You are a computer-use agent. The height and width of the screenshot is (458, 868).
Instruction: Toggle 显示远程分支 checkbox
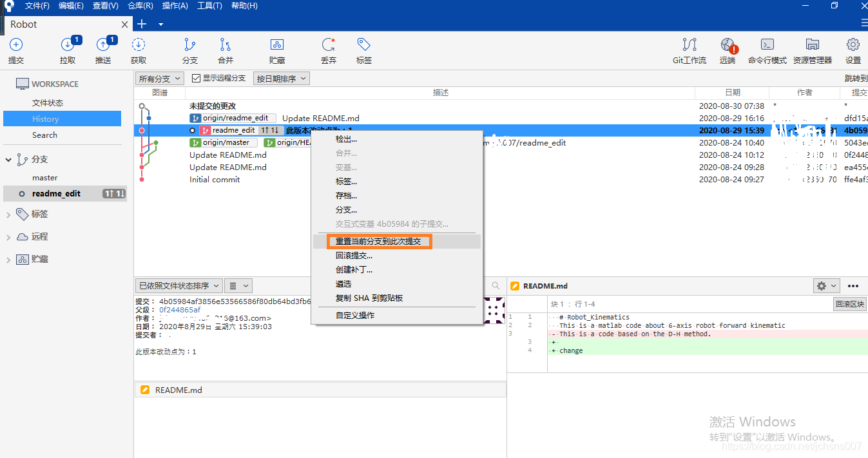[197, 78]
